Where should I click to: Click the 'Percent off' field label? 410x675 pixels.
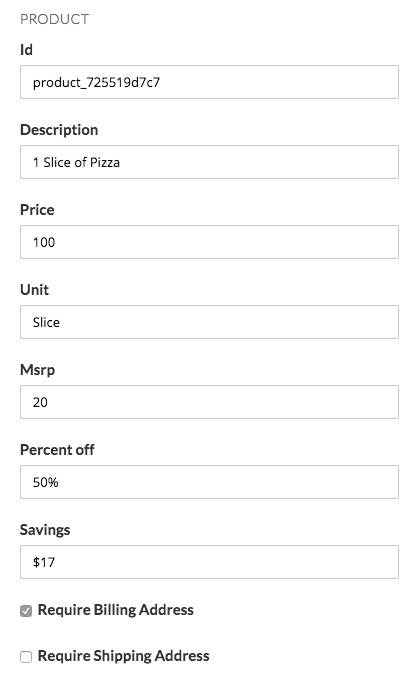click(57, 450)
